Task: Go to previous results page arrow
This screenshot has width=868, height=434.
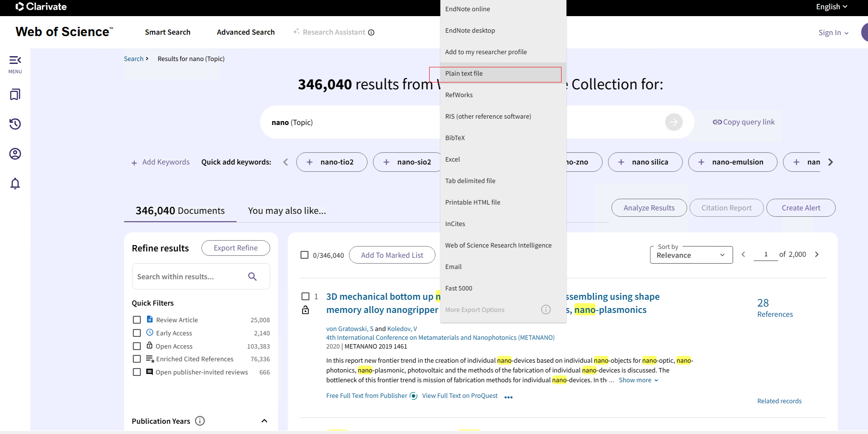Action: click(x=743, y=254)
